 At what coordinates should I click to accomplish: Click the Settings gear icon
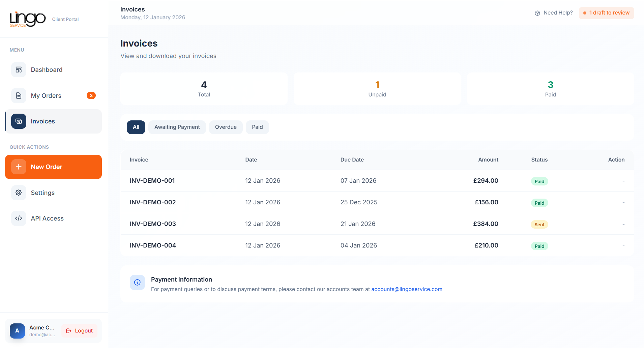pos(19,193)
